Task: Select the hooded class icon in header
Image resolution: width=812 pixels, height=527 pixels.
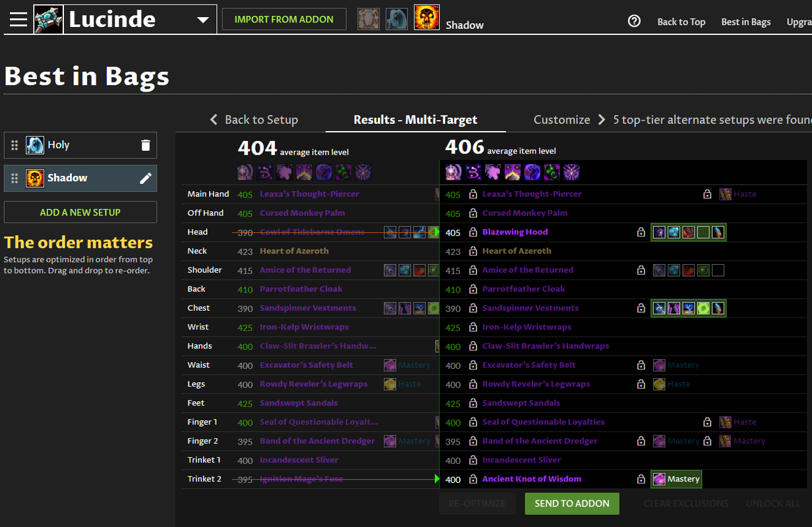Action: click(x=397, y=19)
